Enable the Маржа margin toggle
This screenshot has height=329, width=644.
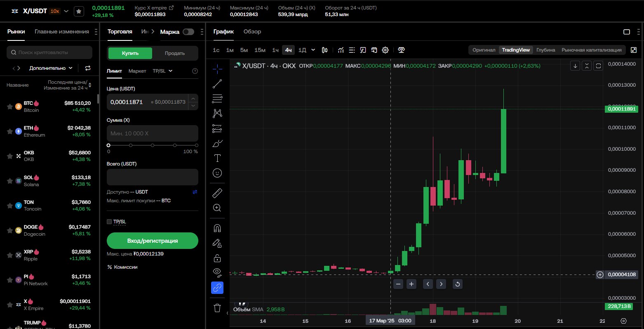188,32
